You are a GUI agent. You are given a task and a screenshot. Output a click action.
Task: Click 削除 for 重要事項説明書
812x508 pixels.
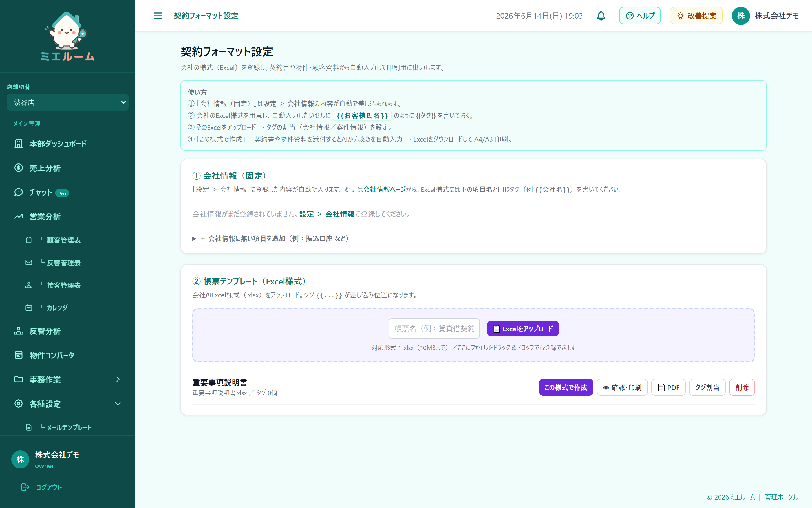coord(742,387)
